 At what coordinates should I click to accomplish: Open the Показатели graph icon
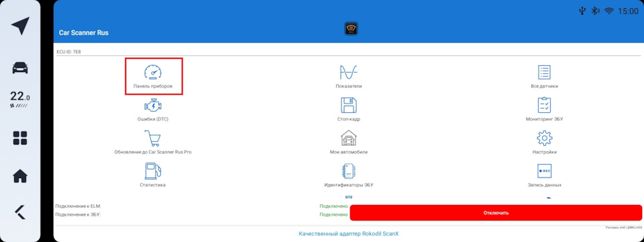pos(348,73)
